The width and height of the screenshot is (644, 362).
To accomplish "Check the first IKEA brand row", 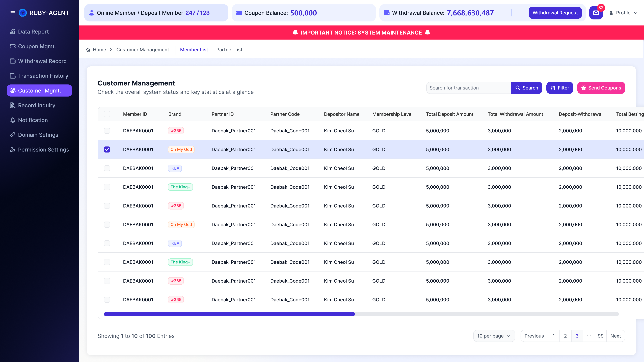I will click(107, 168).
